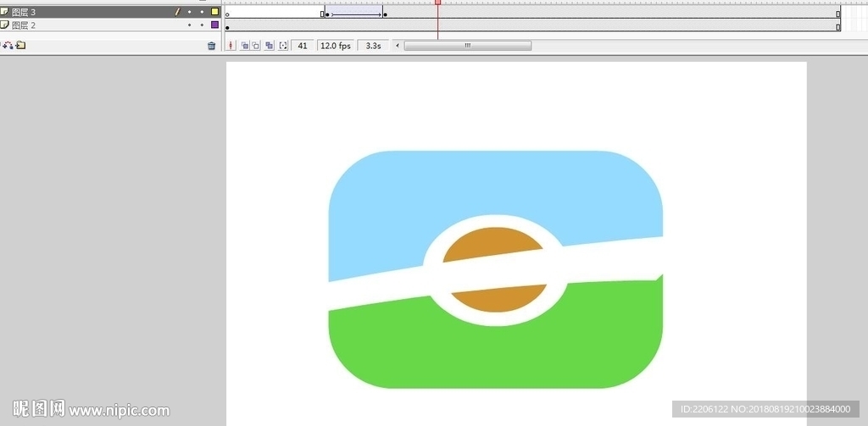
Task: Click the horizontal timeline scrollbar thumb
Action: click(468, 46)
